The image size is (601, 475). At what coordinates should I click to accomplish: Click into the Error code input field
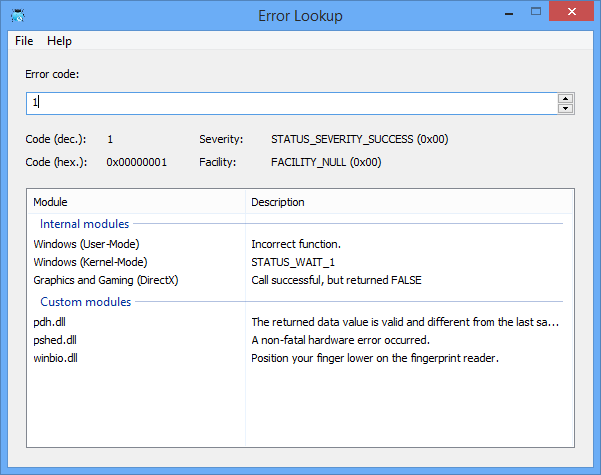[291, 103]
